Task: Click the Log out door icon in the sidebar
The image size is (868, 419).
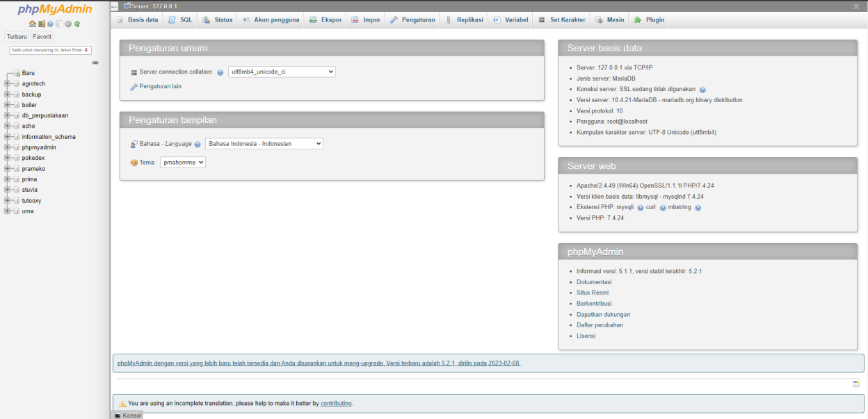Action: [x=42, y=23]
